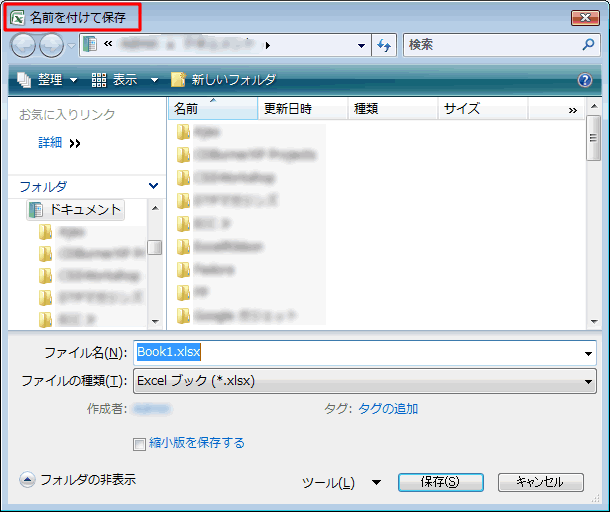Sort by the 種類 column header
610x512 pixels.
[393, 108]
